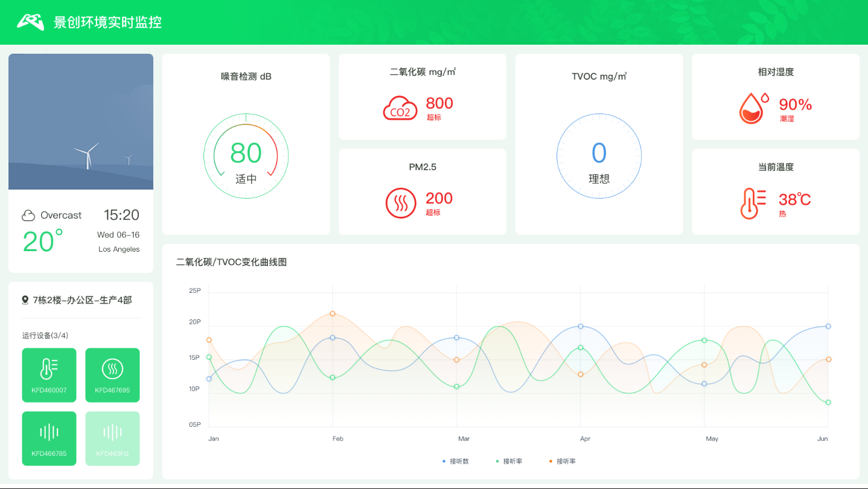Click the humidity value 90%
868x489 pixels.
(x=796, y=105)
